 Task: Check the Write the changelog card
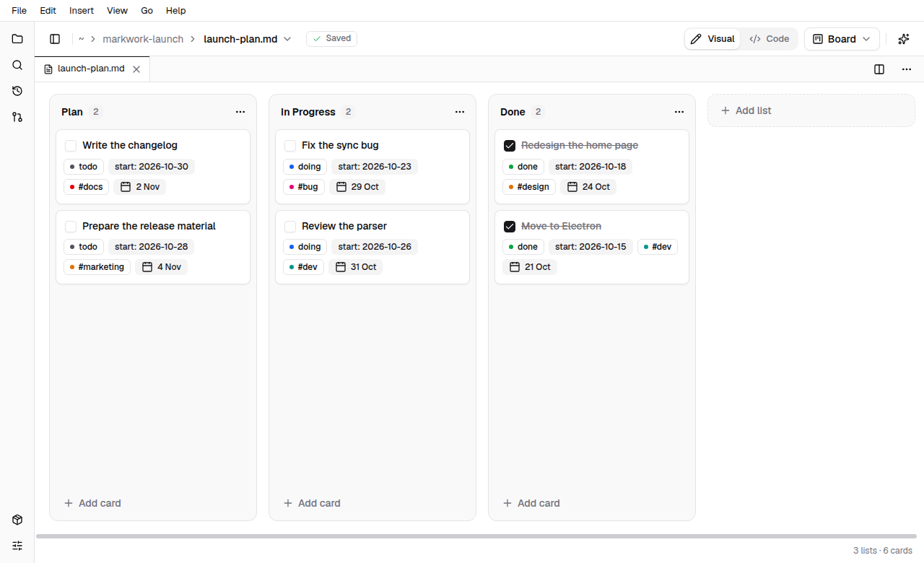pyautogui.click(x=71, y=146)
